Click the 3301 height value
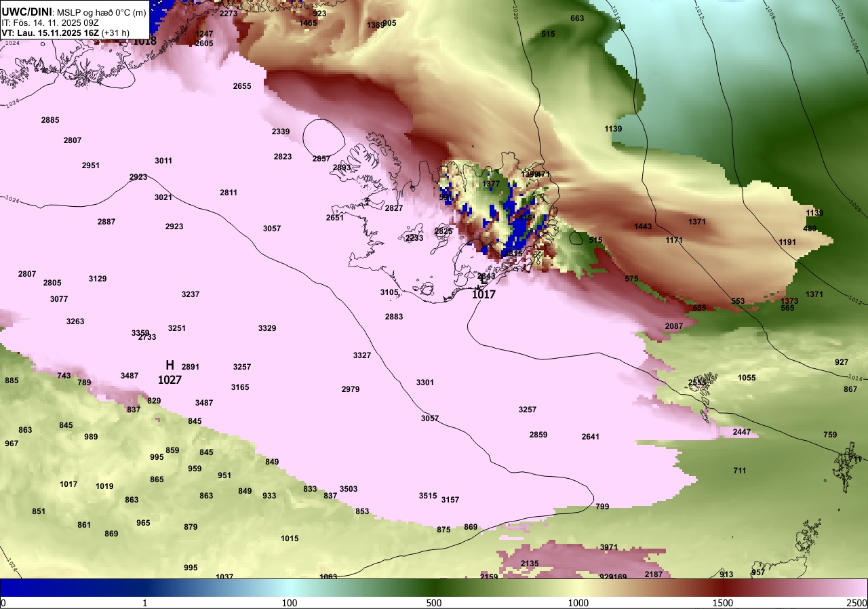 pos(425,382)
